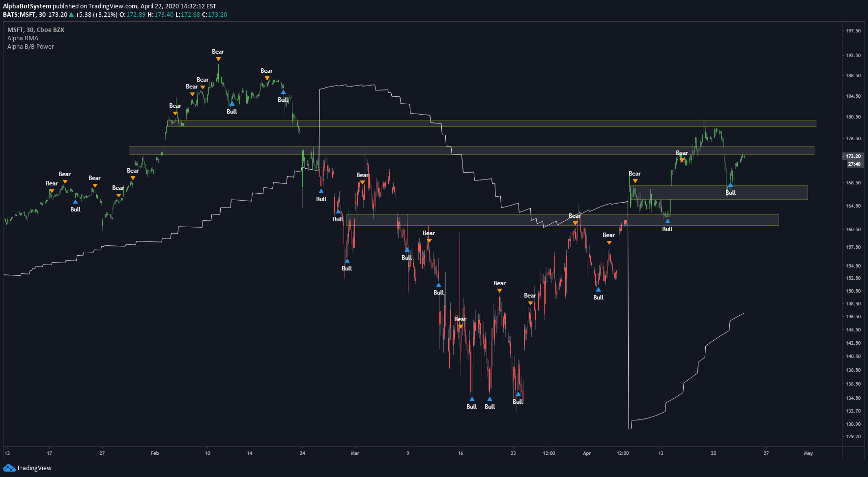The width and height of the screenshot is (868, 477).
Task: Click the Bull triangle just after the Feb 24 date
Action: coord(321,191)
